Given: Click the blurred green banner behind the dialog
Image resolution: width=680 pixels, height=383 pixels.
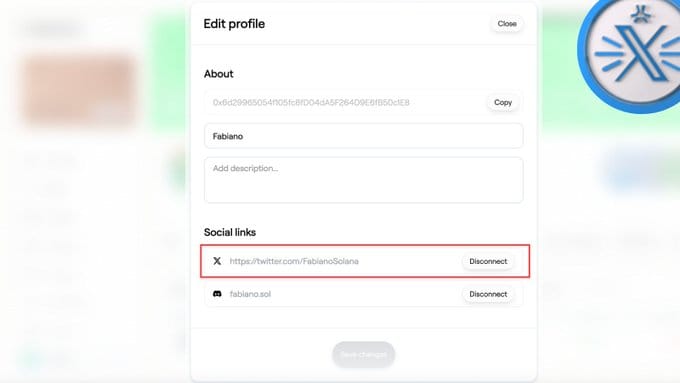Looking at the screenshot, I should (168, 74).
